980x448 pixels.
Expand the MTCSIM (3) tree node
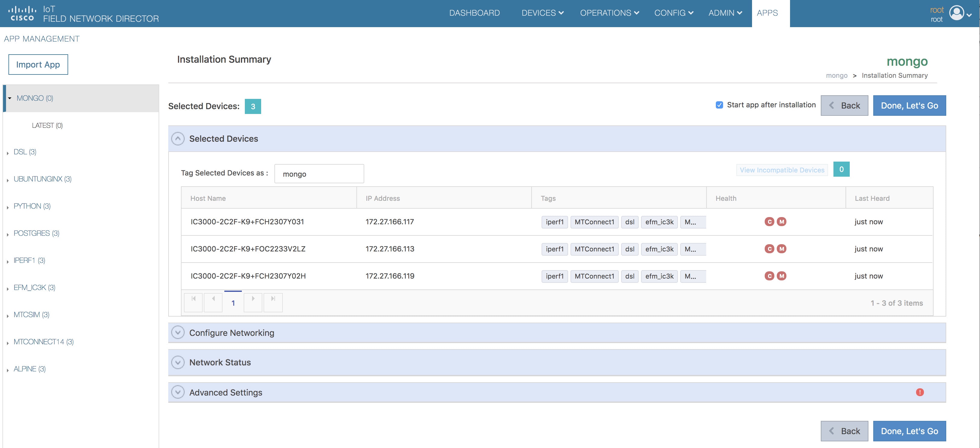8,316
